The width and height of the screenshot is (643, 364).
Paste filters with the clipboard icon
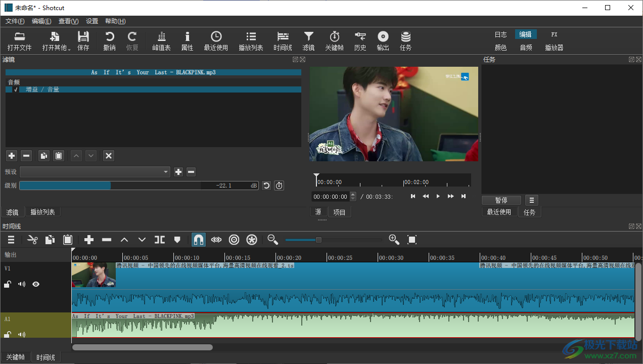pyautogui.click(x=59, y=156)
